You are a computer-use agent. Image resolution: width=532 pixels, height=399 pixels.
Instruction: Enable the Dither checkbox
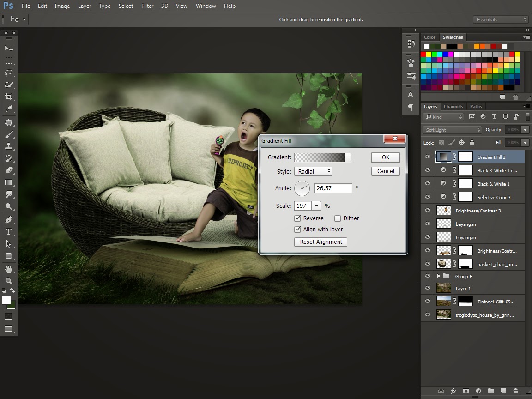click(x=338, y=218)
